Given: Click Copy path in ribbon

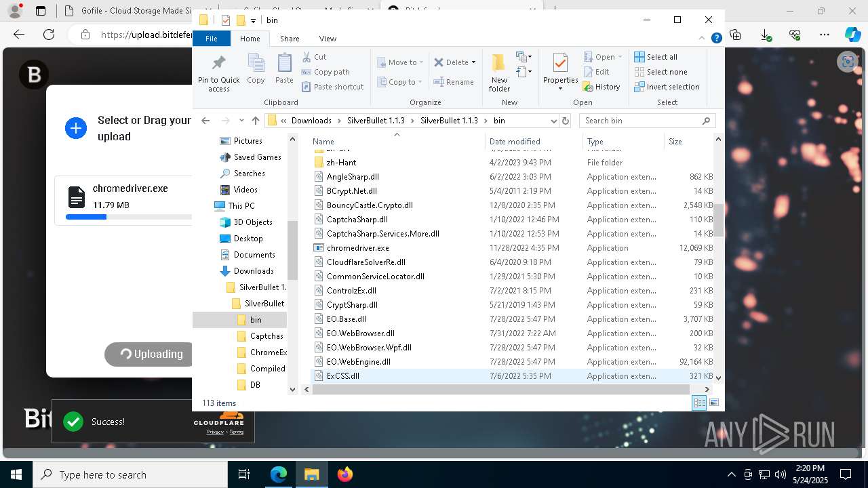Looking at the screenshot, I should 325,72.
